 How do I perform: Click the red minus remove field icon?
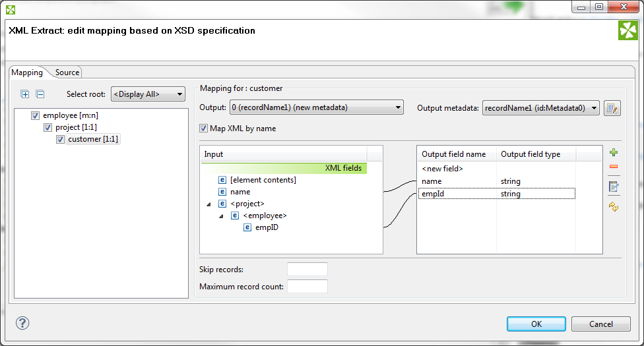pos(614,167)
